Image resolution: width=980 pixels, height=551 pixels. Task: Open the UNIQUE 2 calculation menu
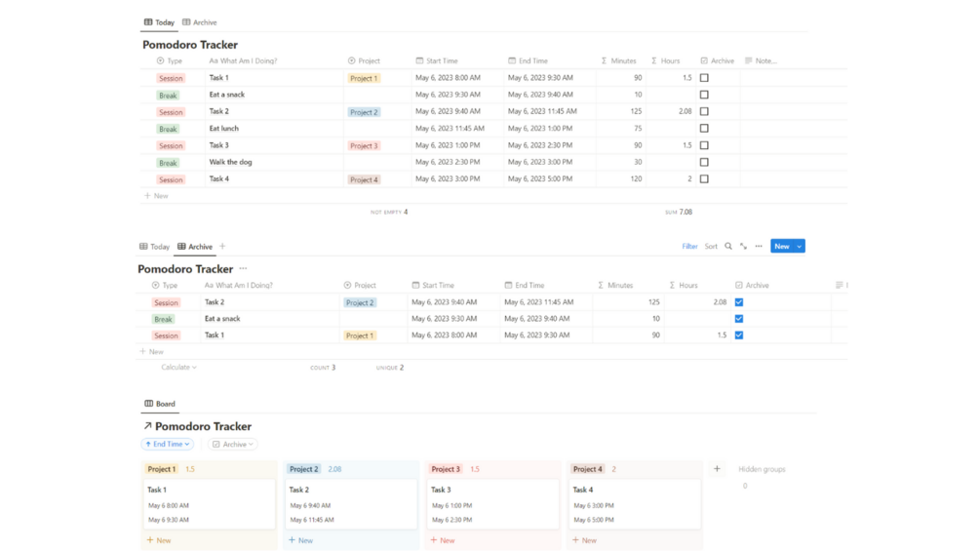pos(390,368)
